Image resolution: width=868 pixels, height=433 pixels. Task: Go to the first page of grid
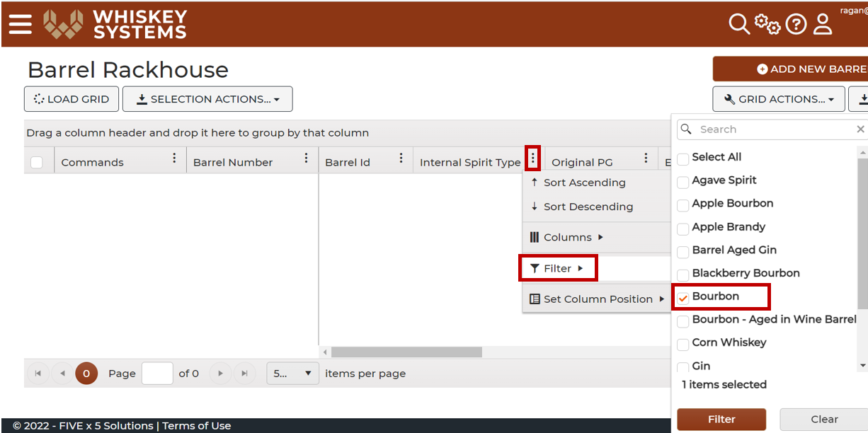pos(38,373)
